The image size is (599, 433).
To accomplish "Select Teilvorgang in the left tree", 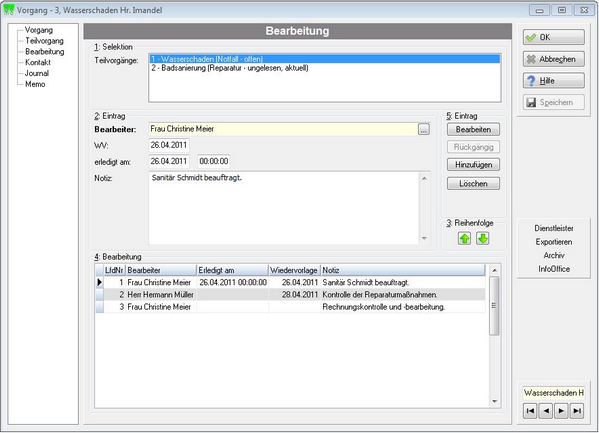I will (44, 41).
